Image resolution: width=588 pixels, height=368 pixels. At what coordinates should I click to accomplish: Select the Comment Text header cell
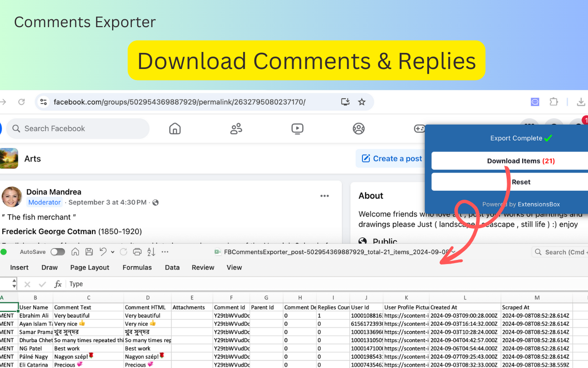pos(88,307)
